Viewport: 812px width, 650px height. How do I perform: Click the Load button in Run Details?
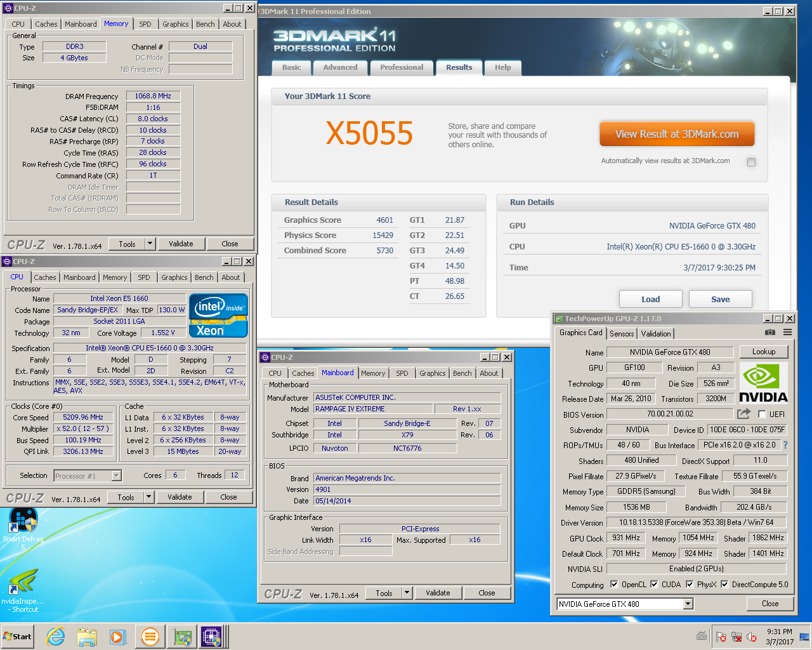click(650, 299)
